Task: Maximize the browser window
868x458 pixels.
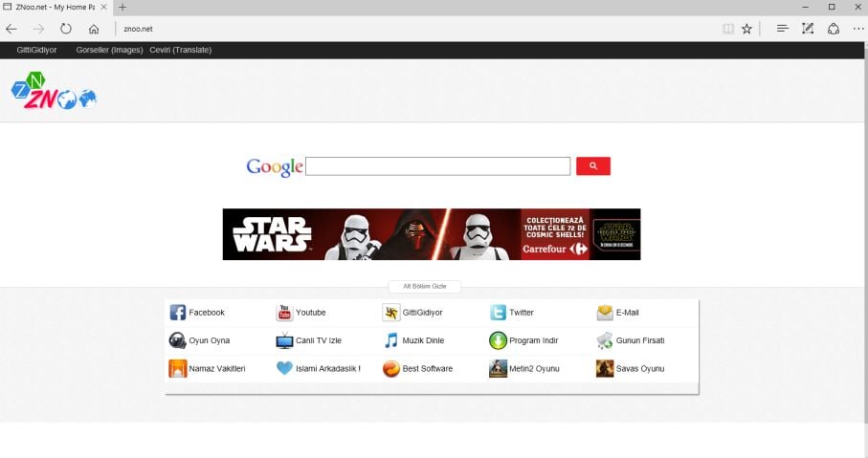Action: coord(832,8)
